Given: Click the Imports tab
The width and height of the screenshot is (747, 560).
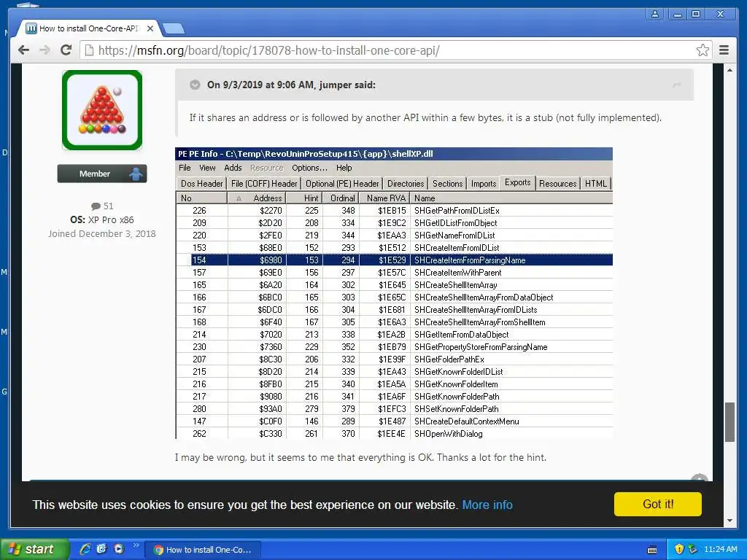Looking at the screenshot, I should 484,183.
